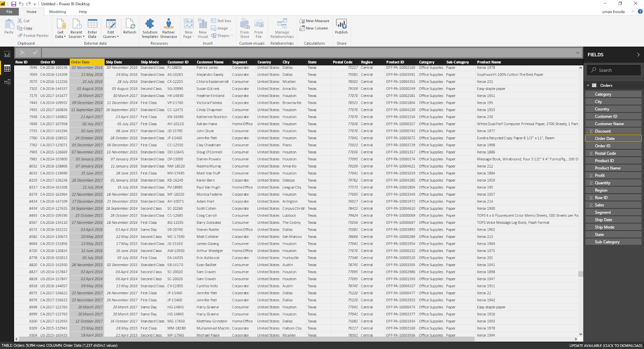Choose the Product Name field in Fields pane
Screen dimensions: 644x349
(613, 168)
